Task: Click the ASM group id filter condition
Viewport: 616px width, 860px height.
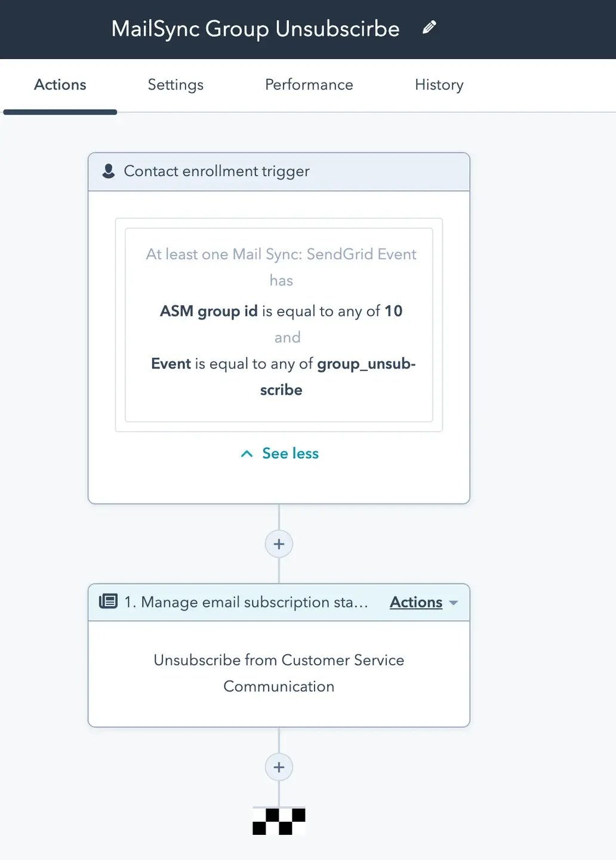Action: click(x=281, y=311)
